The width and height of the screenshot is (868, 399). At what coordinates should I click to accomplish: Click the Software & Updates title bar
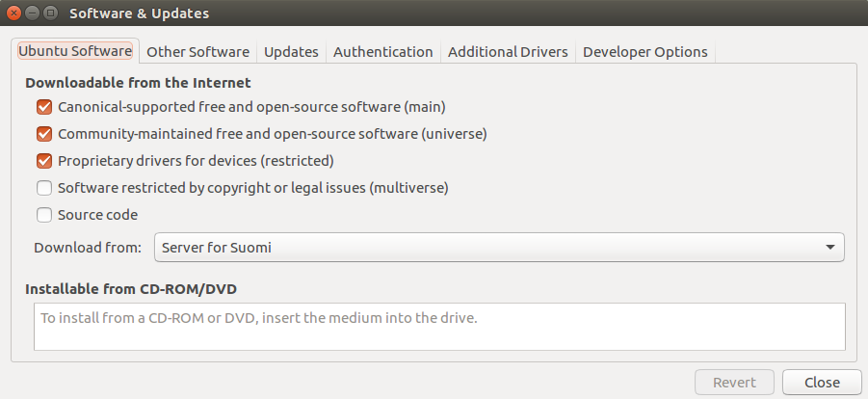(434, 13)
